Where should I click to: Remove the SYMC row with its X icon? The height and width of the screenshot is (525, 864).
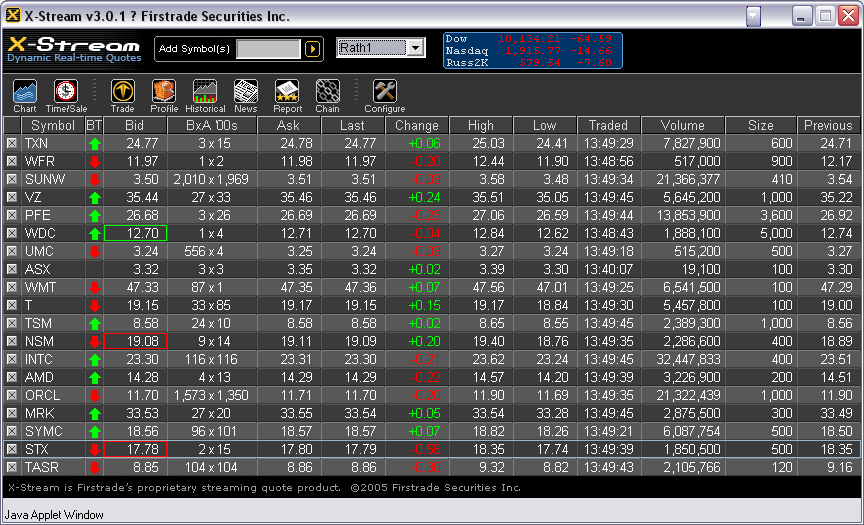[12, 431]
